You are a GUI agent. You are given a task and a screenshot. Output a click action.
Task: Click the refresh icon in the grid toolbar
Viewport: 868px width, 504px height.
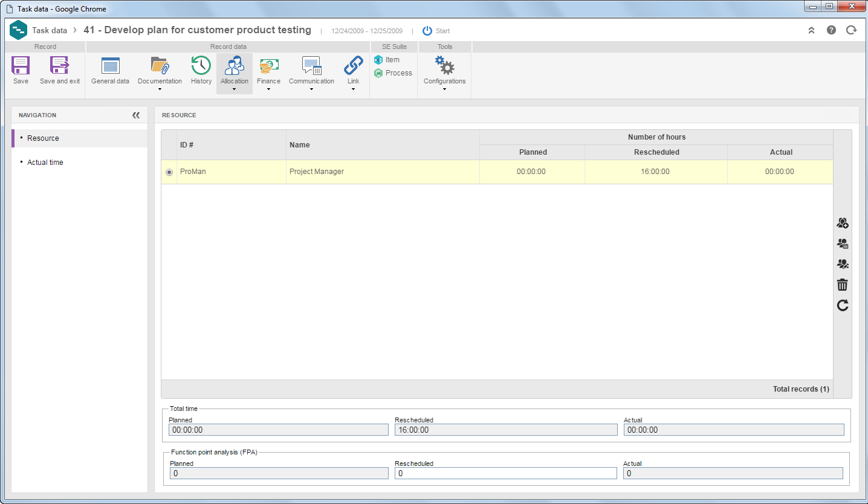(x=843, y=305)
